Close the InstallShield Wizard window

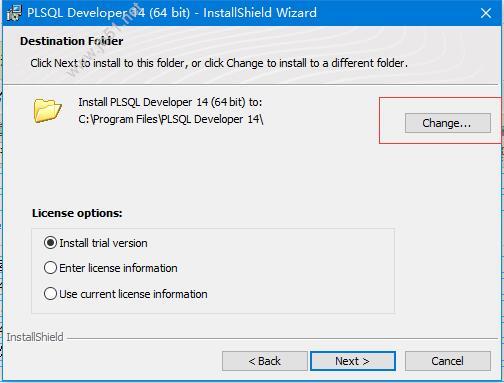[x=486, y=13]
